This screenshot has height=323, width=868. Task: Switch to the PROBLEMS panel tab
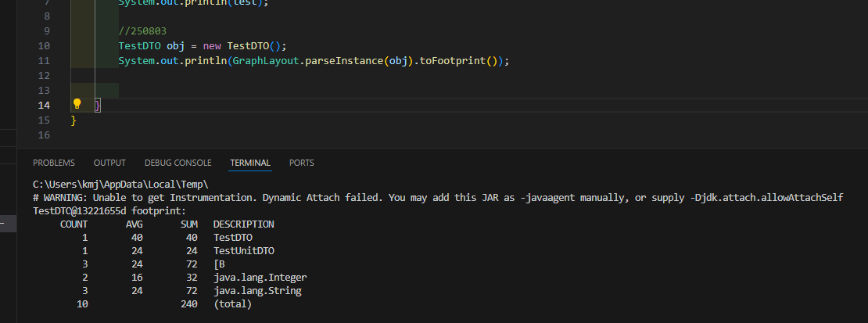(54, 163)
